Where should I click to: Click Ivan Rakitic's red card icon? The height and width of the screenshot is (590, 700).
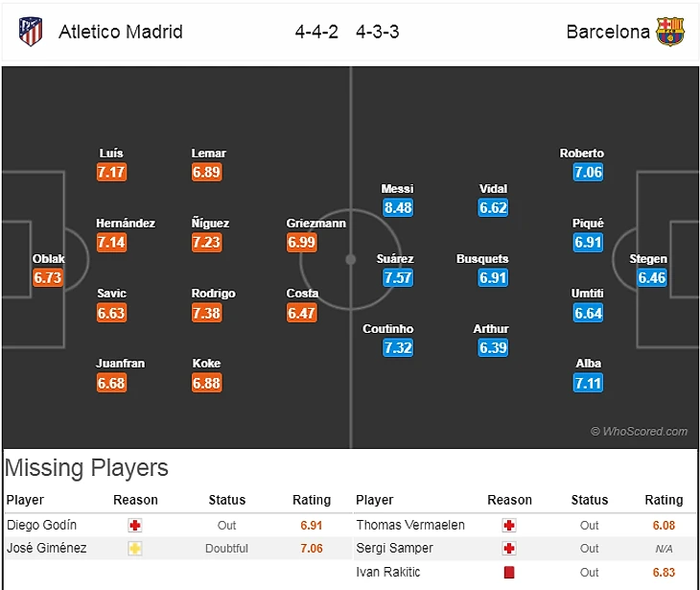click(509, 573)
